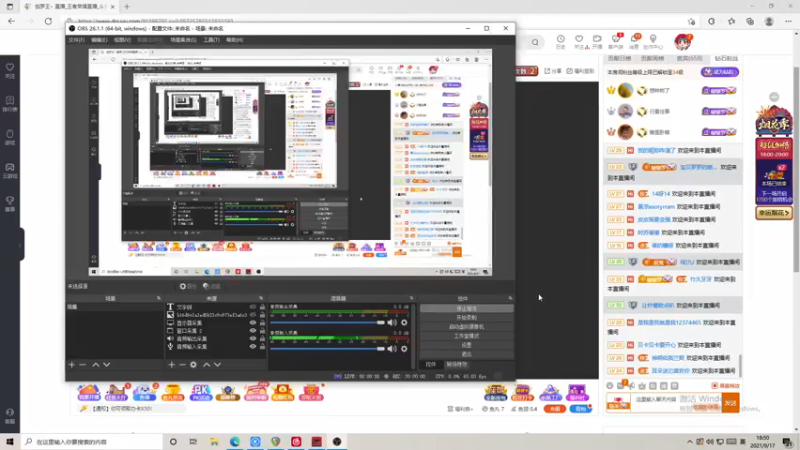Open 开播 camera icon in Douyu header
Screen dimensions: 800x450
597,42
